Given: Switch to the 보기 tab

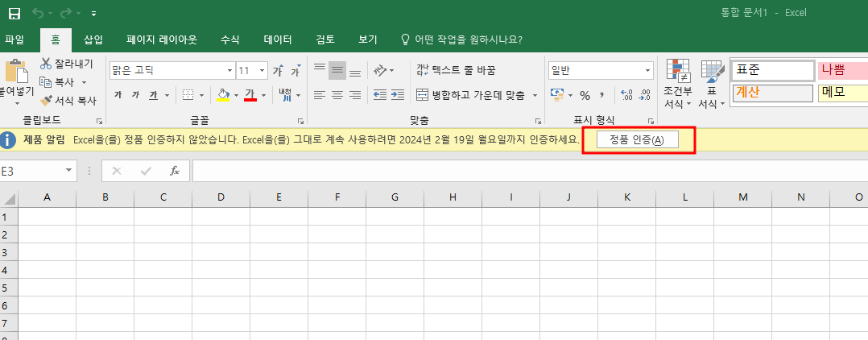Looking at the screenshot, I should click(367, 39).
